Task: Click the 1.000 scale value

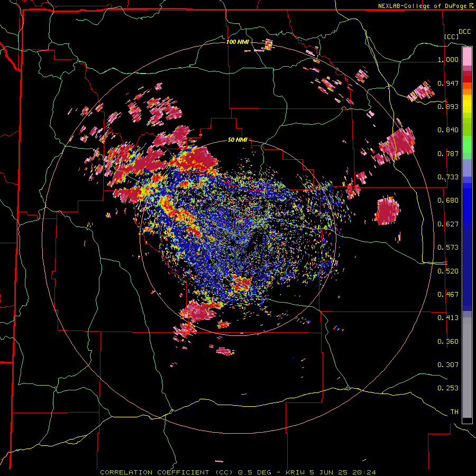Action: click(x=448, y=59)
